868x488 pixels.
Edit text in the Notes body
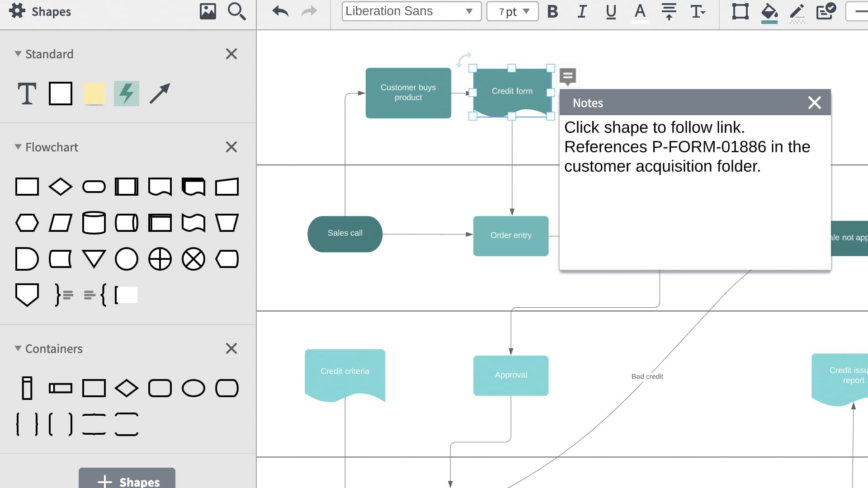[x=695, y=192]
